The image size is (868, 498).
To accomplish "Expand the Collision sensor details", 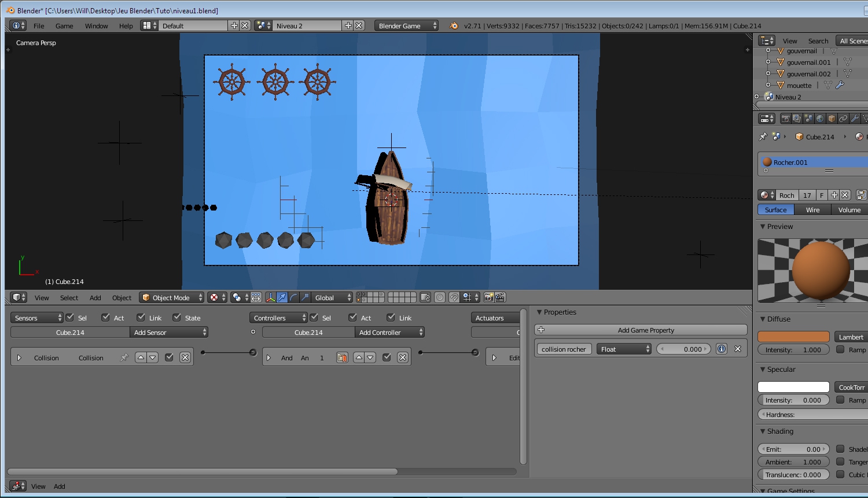I will pos(19,357).
